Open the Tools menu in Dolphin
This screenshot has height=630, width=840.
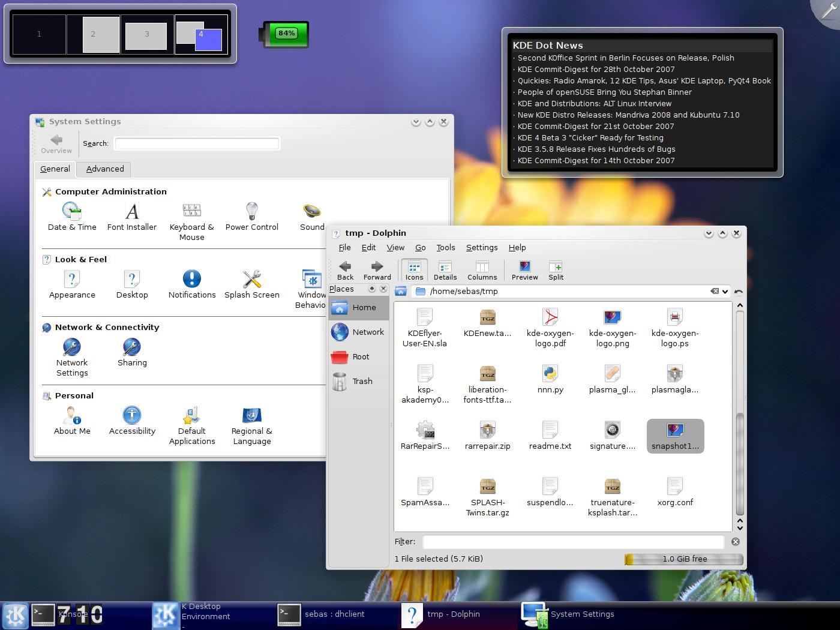click(x=445, y=247)
